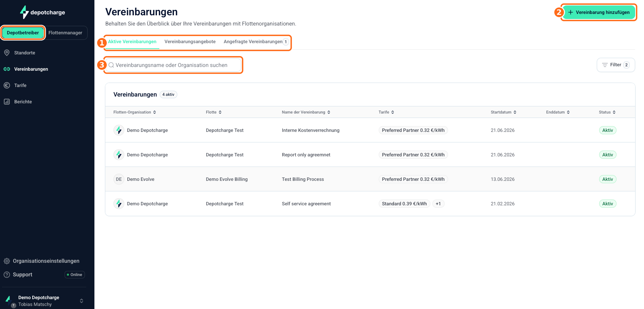Screen dimensions: 644x309
Task: Open the Filter button
Action: click(616, 65)
